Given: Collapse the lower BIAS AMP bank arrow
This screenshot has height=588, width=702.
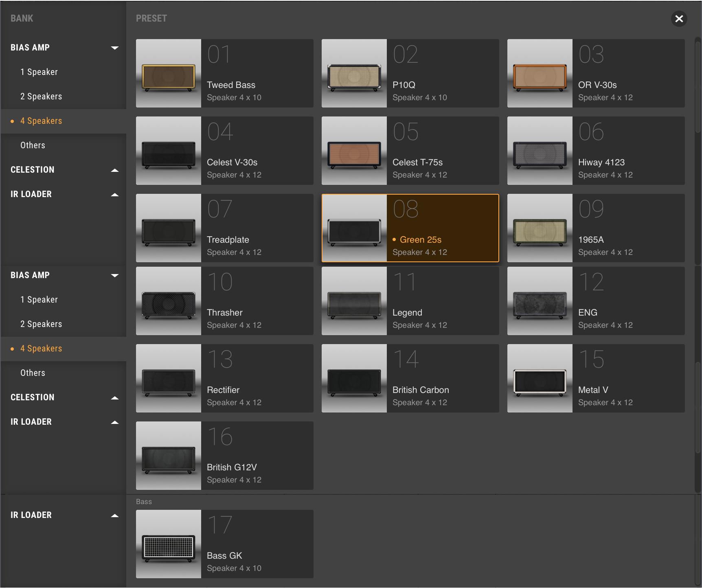Looking at the screenshot, I should [115, 275].
